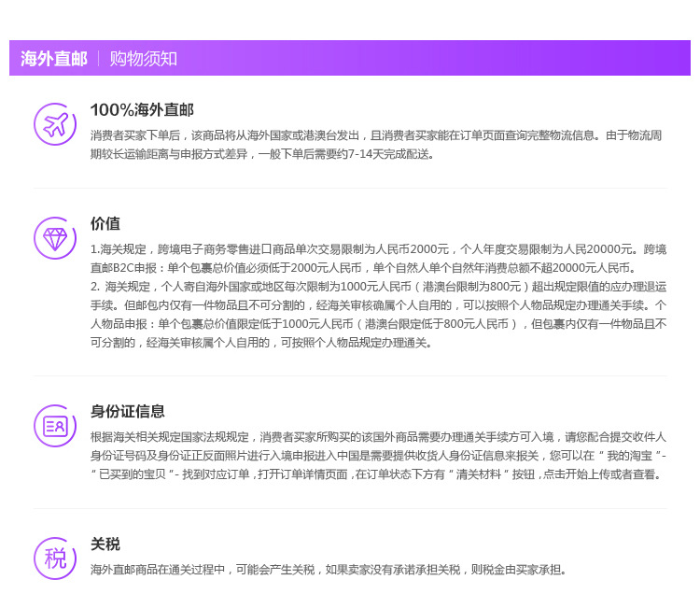Click the line starting 根据海关相关规定国家法规规定
The height and width of the screenshot is (608, 700).
click(378, 436)
